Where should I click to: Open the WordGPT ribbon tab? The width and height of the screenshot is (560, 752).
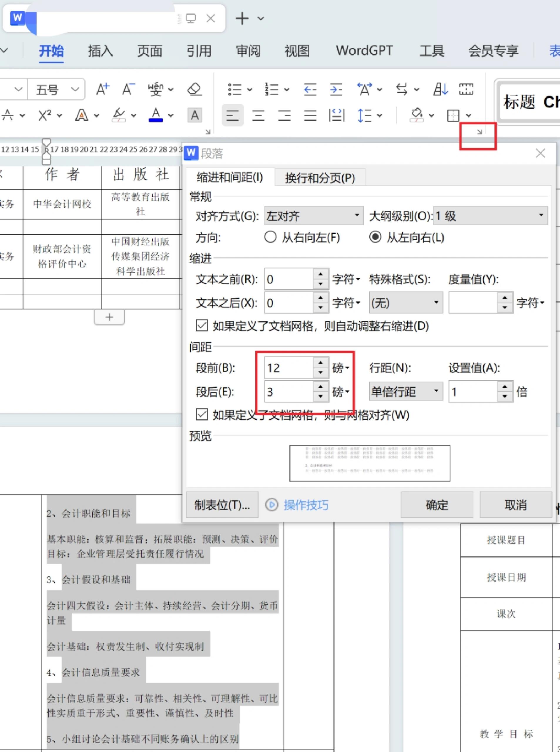364,51
